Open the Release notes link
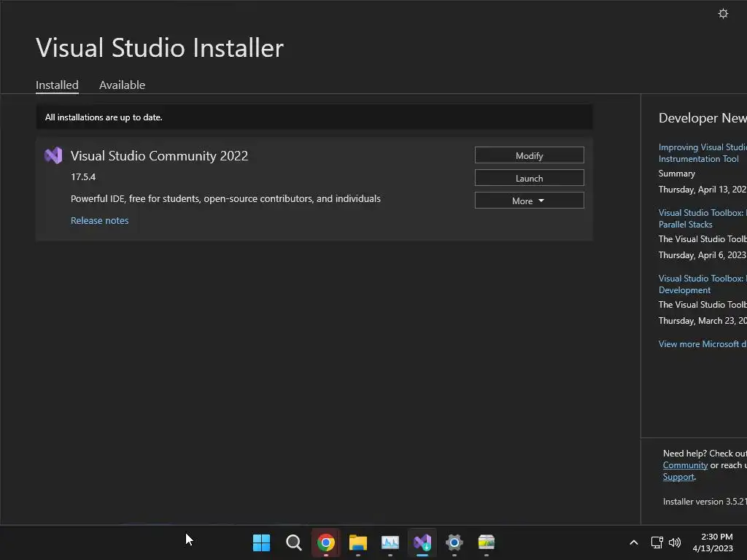This screenshot has height=560, width=747. pos(99,220)
